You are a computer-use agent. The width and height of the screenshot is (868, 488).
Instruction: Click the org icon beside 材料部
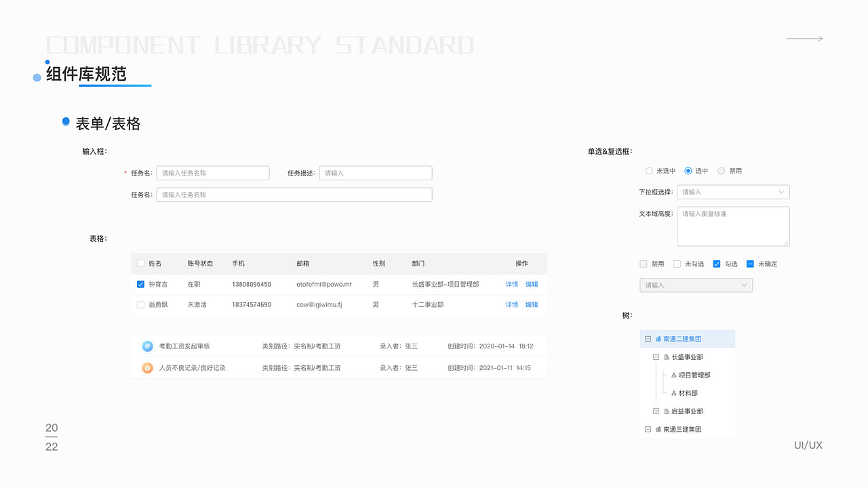tap(674, 393)
